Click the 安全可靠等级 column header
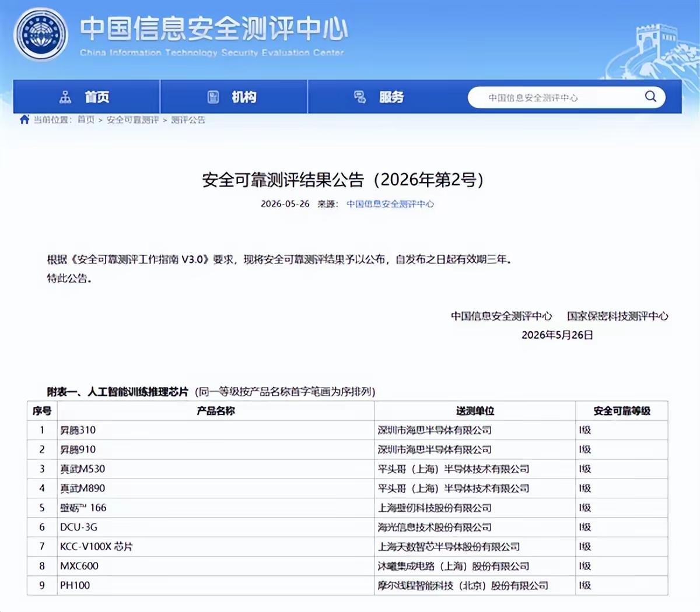 [x=622, y=411]
